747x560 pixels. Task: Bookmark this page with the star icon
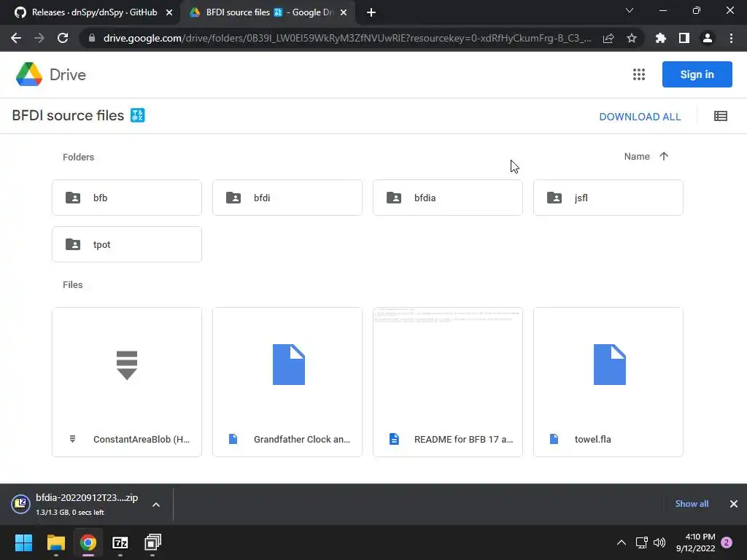(x=632, y=38)
